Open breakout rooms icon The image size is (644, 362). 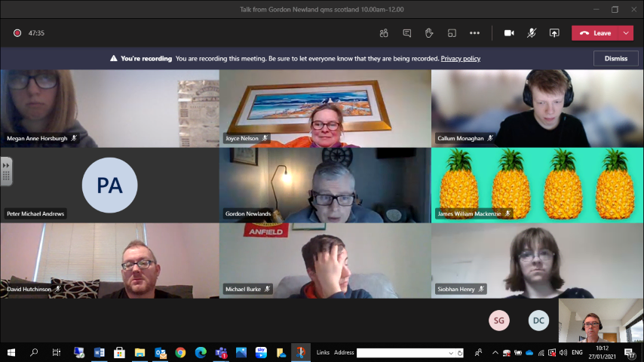tap(452, 33)
